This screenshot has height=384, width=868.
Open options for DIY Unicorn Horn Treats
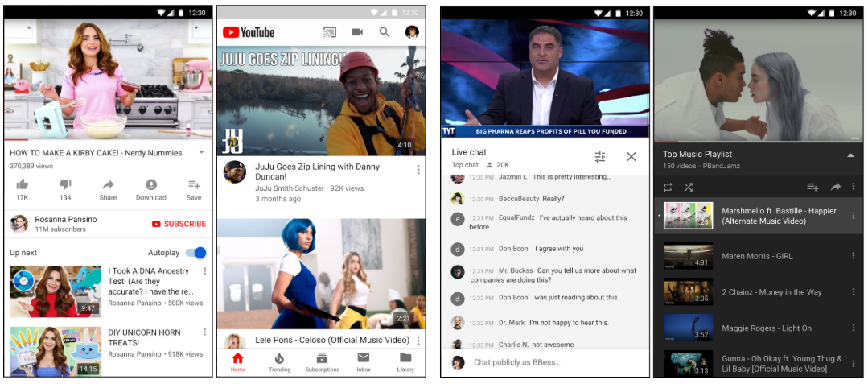(x=205, y=332)
